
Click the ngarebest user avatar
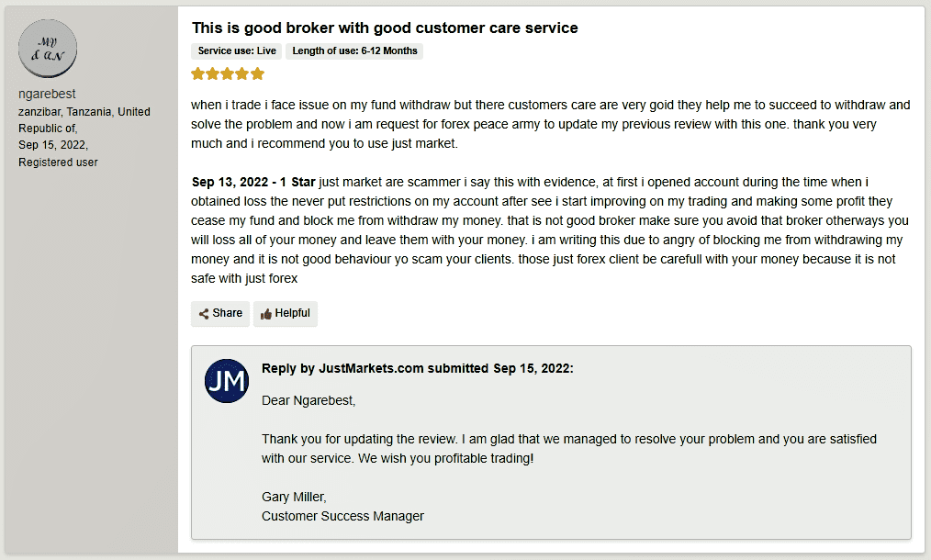[48, 49]
